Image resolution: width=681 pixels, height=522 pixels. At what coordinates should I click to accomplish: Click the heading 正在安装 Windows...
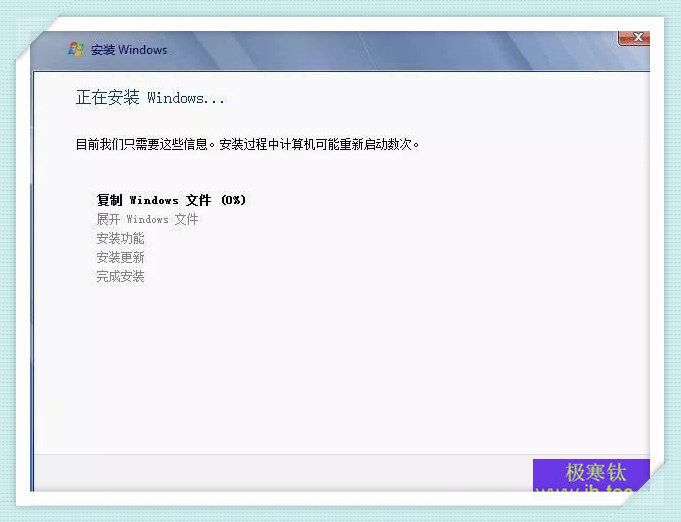point(150,97)
